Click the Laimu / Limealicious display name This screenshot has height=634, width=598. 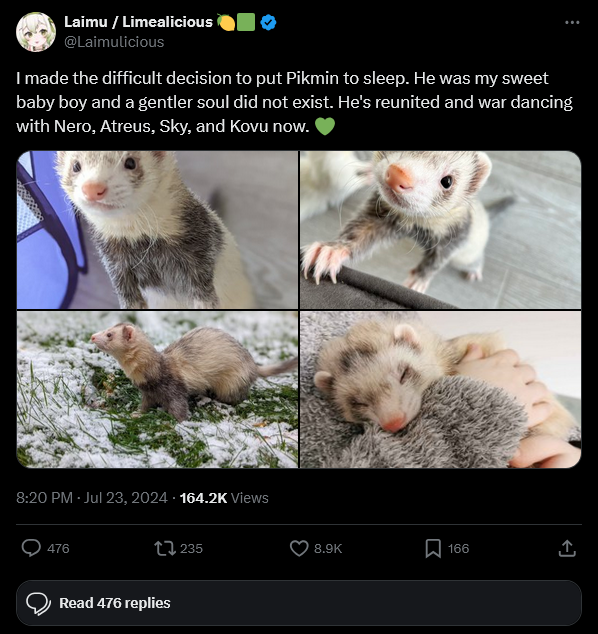pos(138,22)
